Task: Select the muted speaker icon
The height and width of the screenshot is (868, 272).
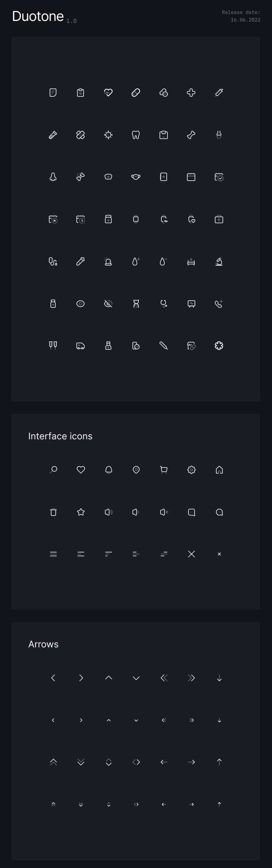Action: [x=164, y=512]
